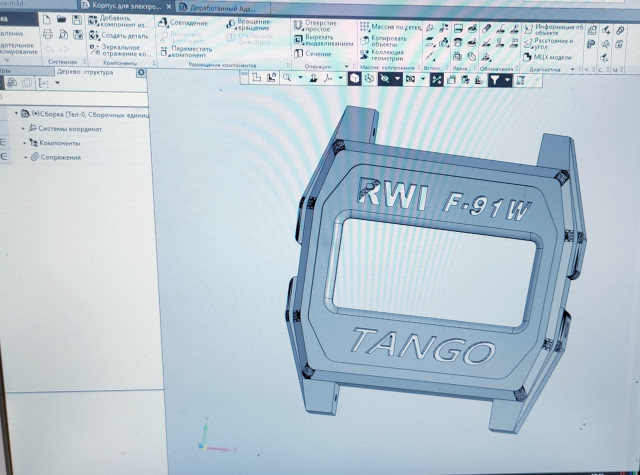This screenshot has height=475, width=640.
Task: Click the Создать деталь button
Action: [x=124, y=35]
